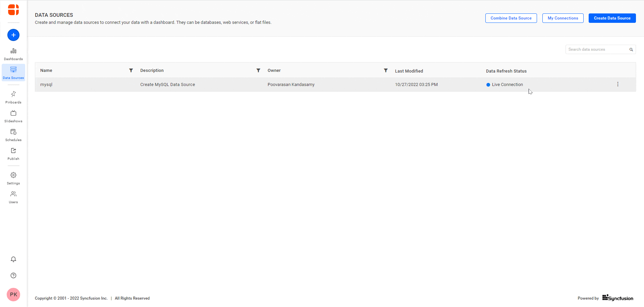Open the filter on the Owner column
Screen dimensions: 644x307
coord(385,70)
